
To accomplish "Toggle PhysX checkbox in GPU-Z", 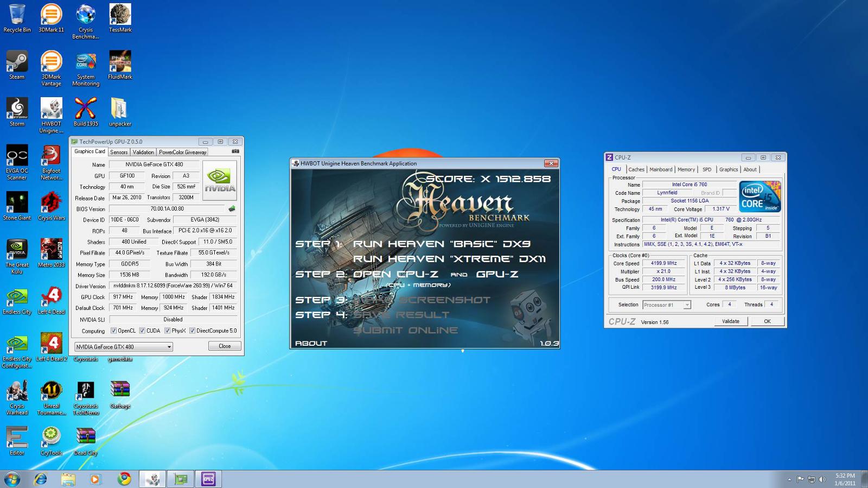I will (x=168, y=331).
